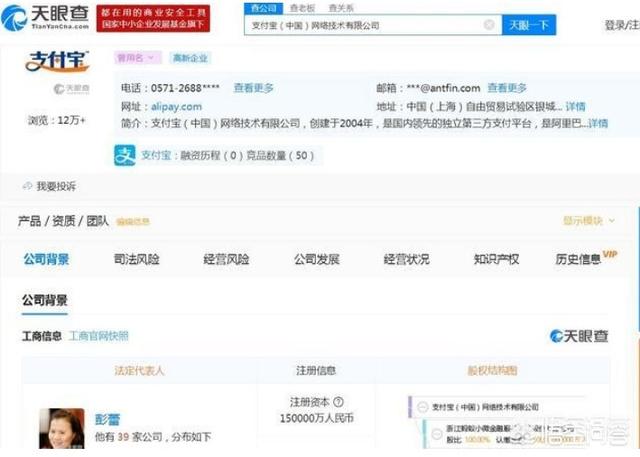Click the 登录/注册 link
The height and width of the screenshot is (457, 640).
click(622, 25)
